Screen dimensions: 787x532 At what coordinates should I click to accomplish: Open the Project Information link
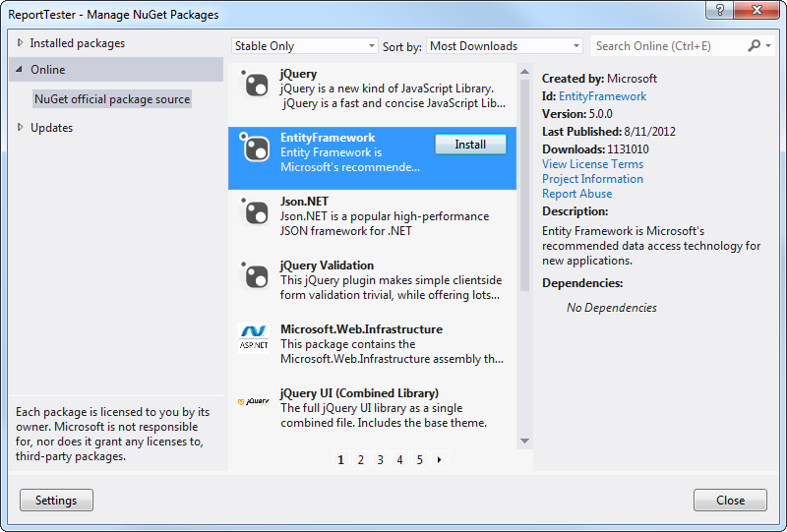592,179
